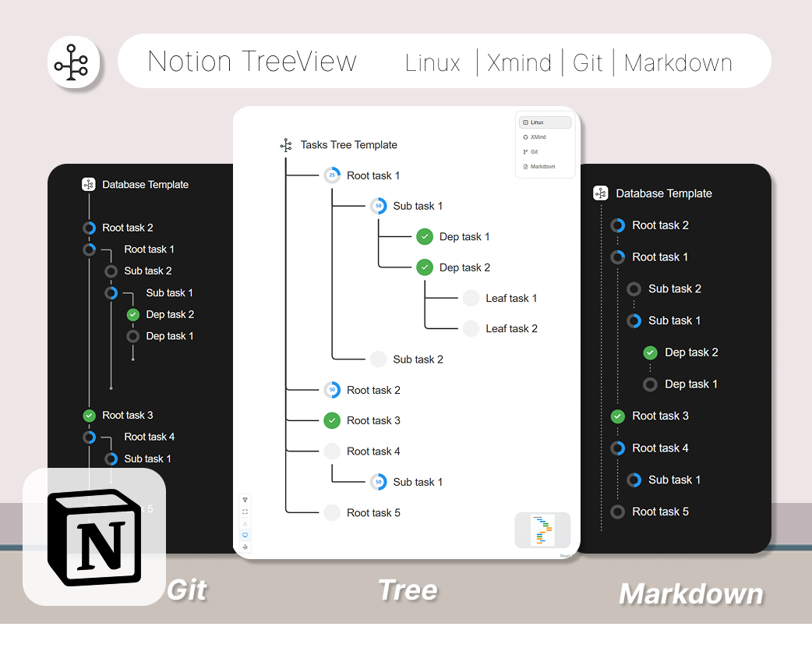Image resolution: width=812 pixels, height=655 pixels.
Task: Click the Linux label in the header bar
Action: [432, 63]
